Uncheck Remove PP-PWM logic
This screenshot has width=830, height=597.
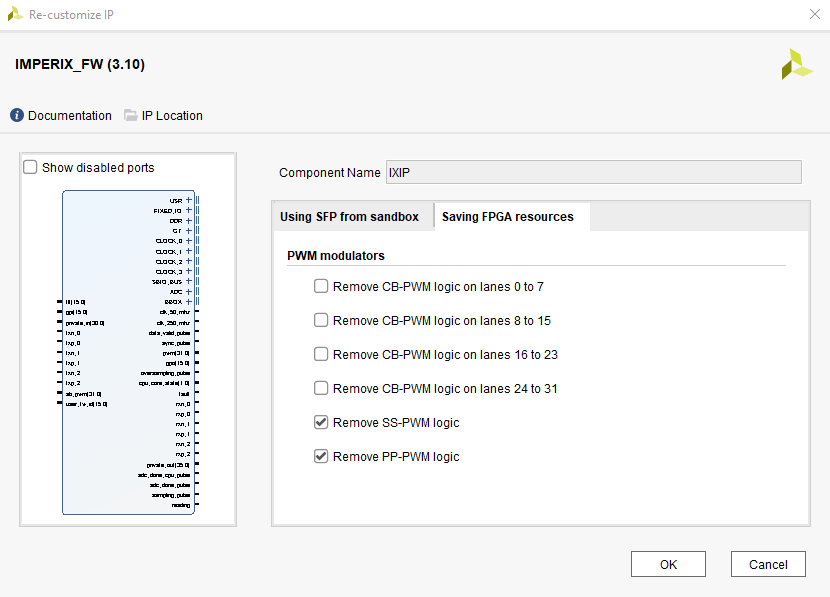pyautogui.click(x=321, y=456)
